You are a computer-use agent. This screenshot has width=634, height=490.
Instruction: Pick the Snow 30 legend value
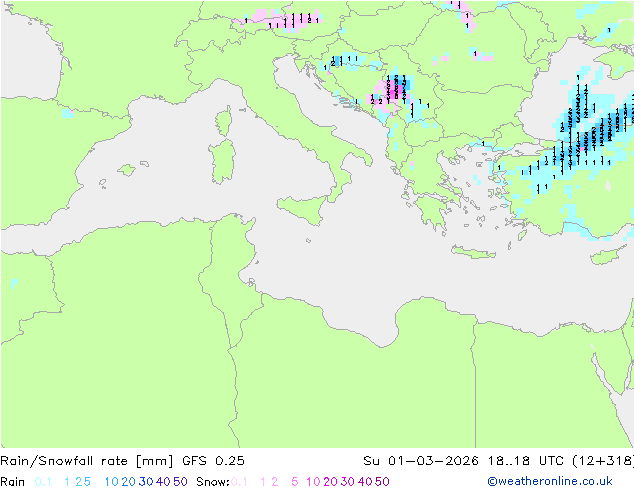click(x=348, y=482)
